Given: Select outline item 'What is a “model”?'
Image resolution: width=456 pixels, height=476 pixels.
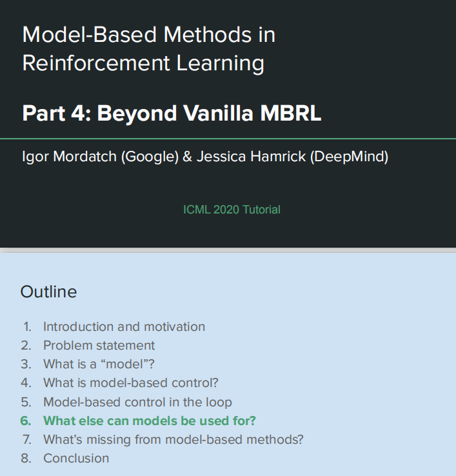Looking at the screenshot, I should 99,364.
